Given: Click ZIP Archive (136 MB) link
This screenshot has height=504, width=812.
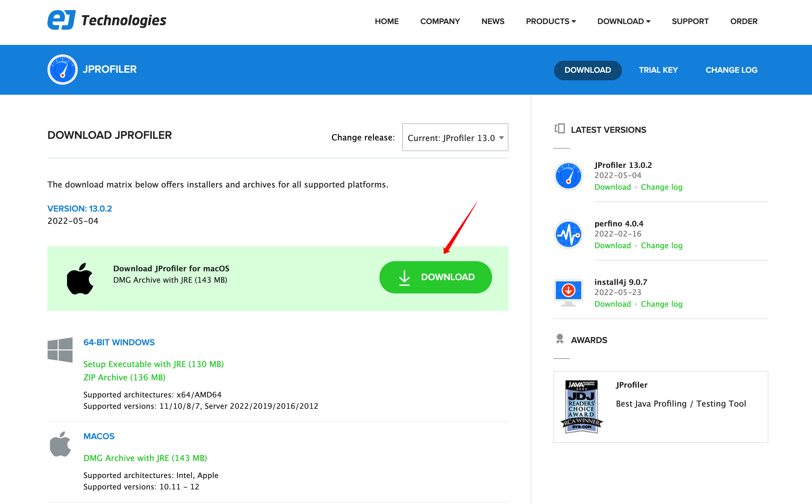Looking at the screenshot, I should pyautogui.click(x=124, y=377).
